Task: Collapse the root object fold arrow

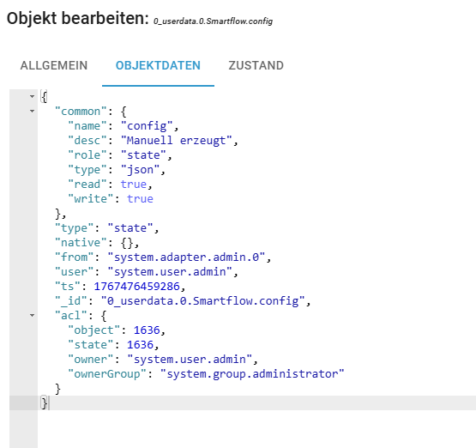Action: tap(33, 97)
